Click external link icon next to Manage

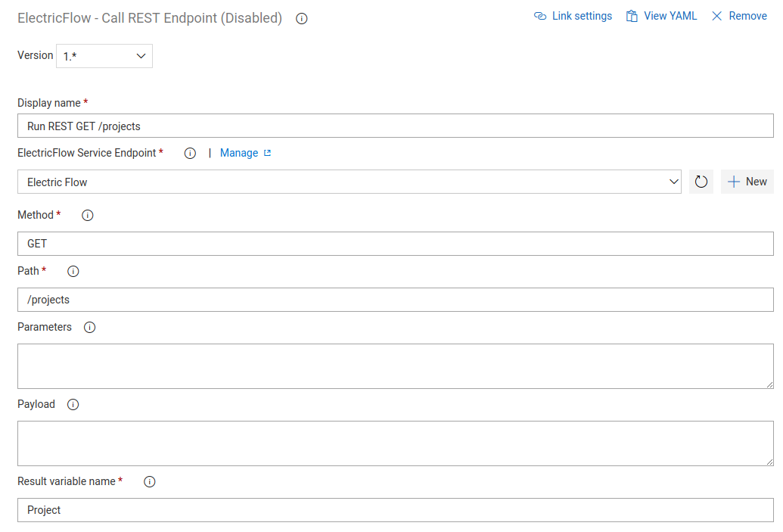[267, 153]
